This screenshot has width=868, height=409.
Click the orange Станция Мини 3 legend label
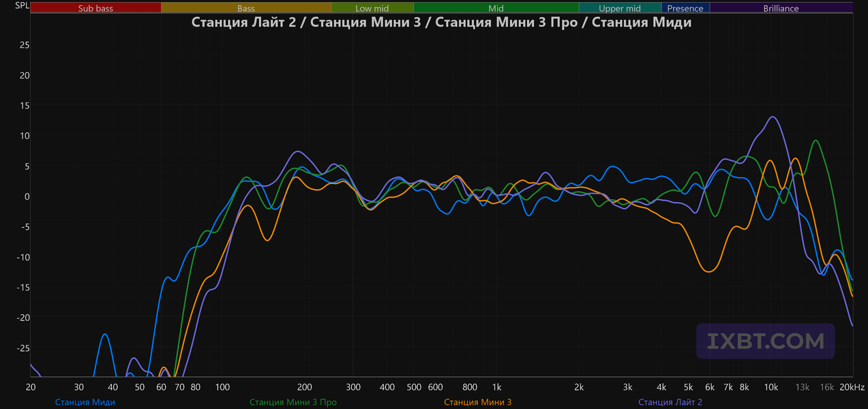(478, 402)
